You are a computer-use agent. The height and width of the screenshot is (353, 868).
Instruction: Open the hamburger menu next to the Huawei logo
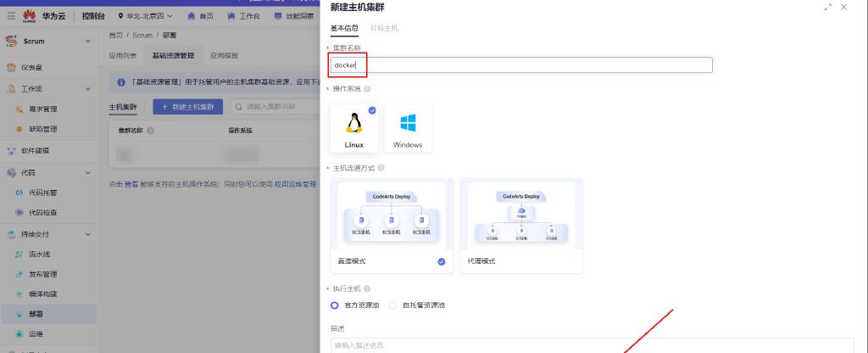[11, 16]
